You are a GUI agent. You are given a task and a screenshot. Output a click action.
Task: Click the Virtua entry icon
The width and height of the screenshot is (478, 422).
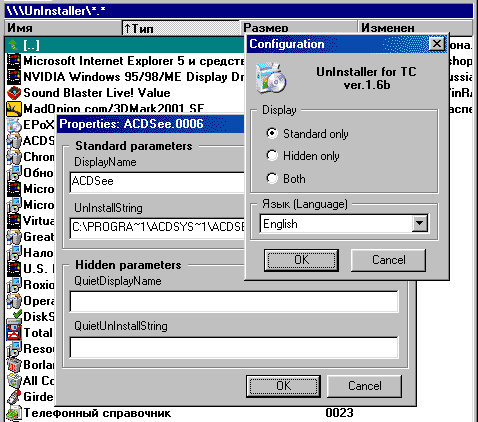pos(14,221)
